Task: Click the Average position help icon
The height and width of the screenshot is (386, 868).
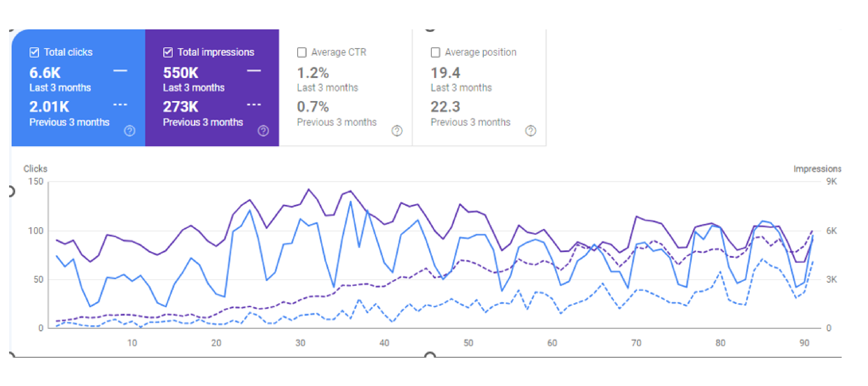Action: (x=531, y=131)
